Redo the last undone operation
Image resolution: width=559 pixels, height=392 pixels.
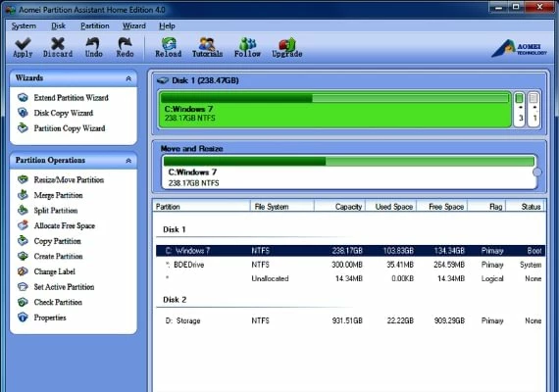pyautogui.click(x=125, y=43)
